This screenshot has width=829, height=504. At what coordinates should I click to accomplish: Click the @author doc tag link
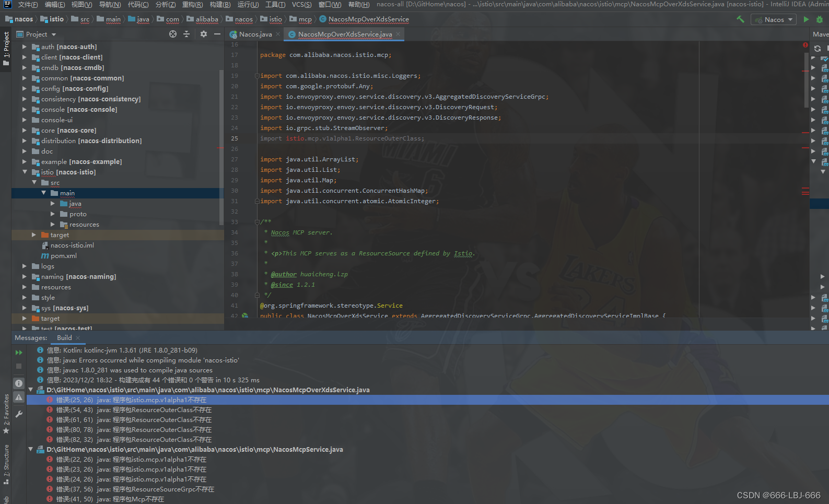(283, 274)
